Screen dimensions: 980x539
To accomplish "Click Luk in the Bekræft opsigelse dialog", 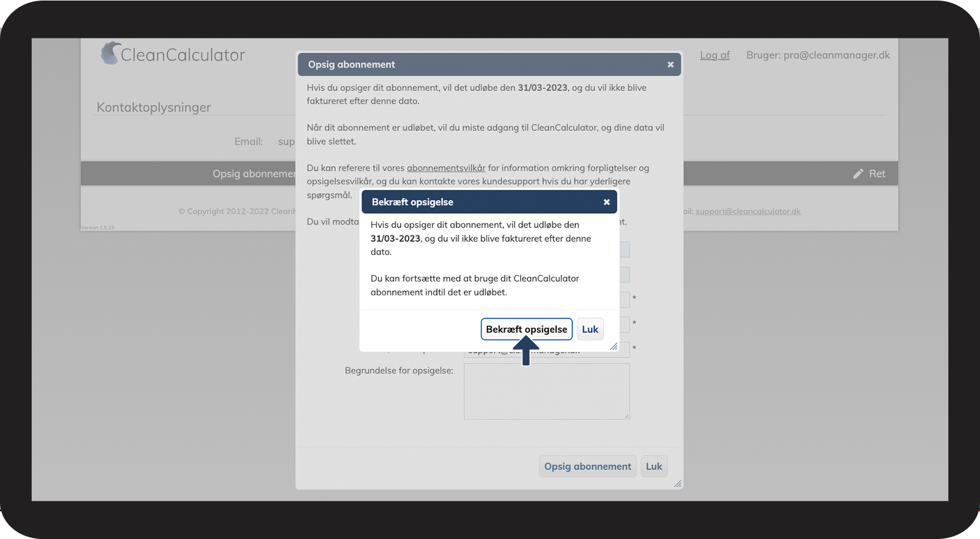I will pyautogui.click(x=590, y=329).
